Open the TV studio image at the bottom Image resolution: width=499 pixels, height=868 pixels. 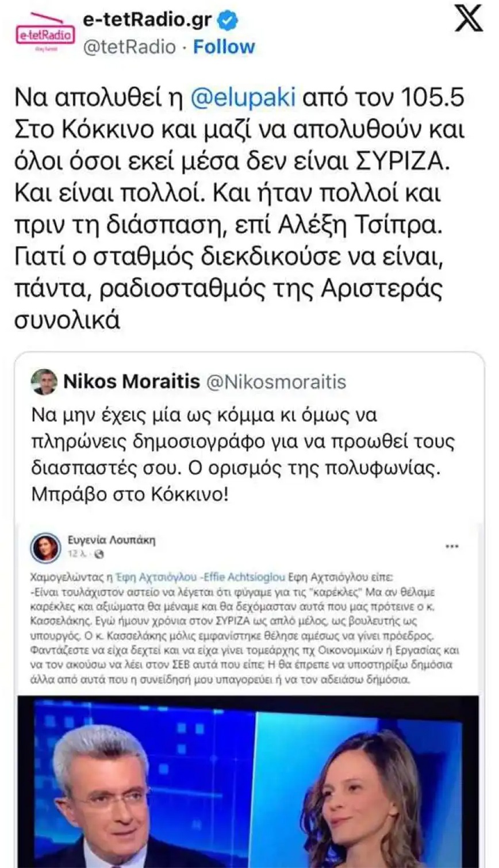[248, 782]
